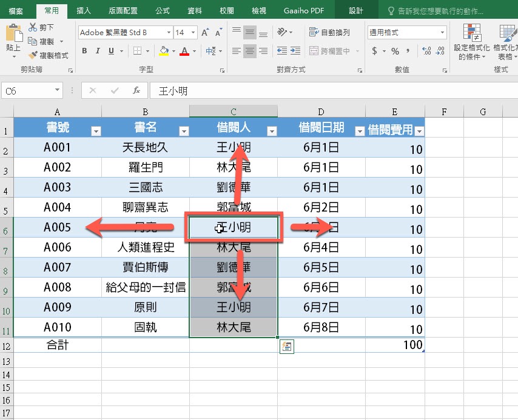Increase font size with the large A icon
Screen dimensions: 518x420
[x=204, y=33]
